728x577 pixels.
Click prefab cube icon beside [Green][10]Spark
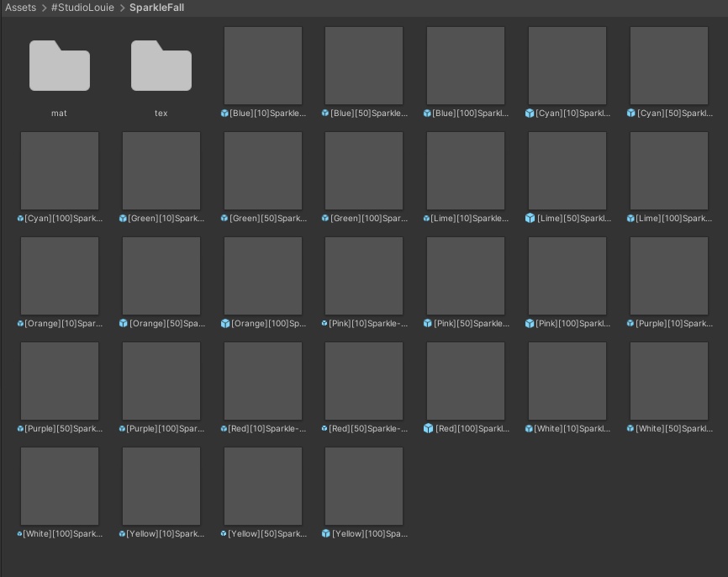(123, 219)
